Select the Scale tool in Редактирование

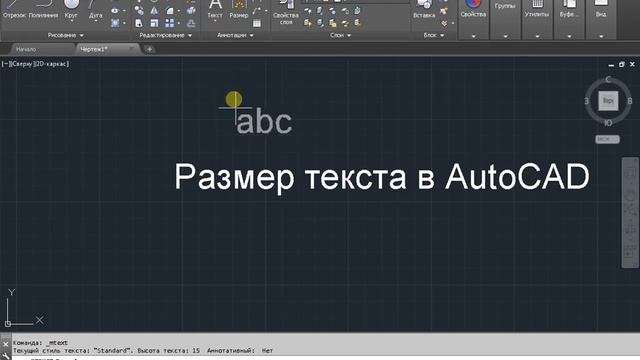[154, 23]
